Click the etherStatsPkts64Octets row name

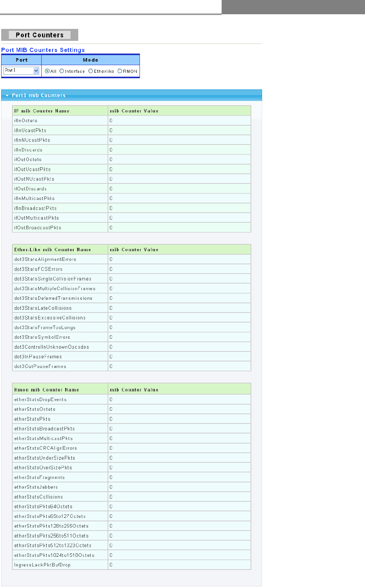(x=43, y=506)
